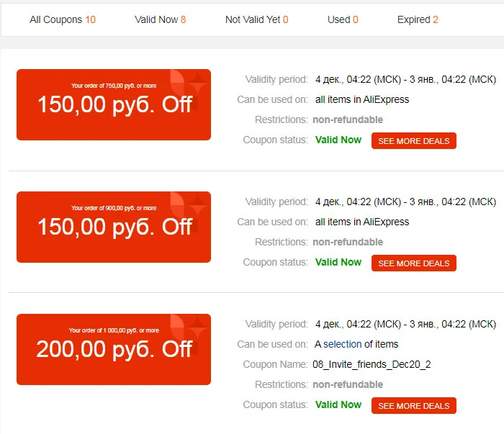Click the 150 руб. Off coupon for orders over 750
The height and width of the screenshot is (434, 504).
[114, 105]
